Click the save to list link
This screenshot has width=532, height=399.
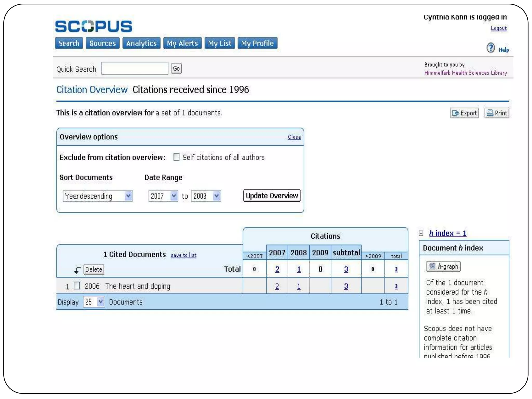(x=183, y=255)
